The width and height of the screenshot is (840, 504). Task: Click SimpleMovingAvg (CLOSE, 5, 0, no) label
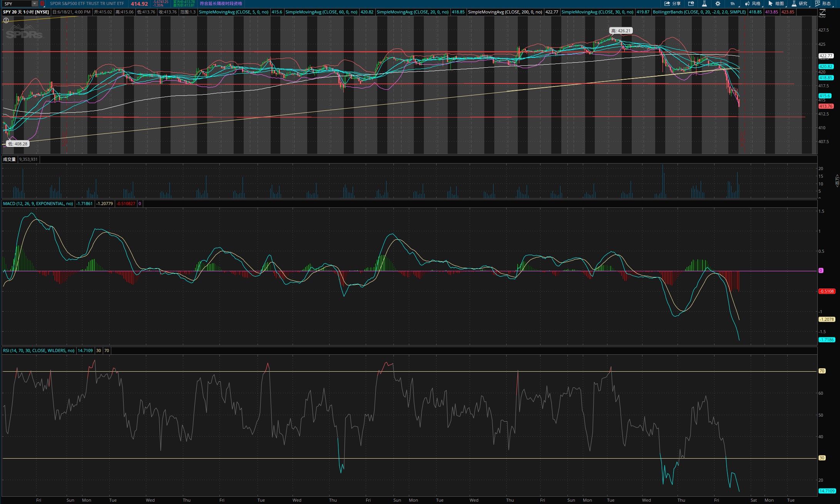[234, 12]
